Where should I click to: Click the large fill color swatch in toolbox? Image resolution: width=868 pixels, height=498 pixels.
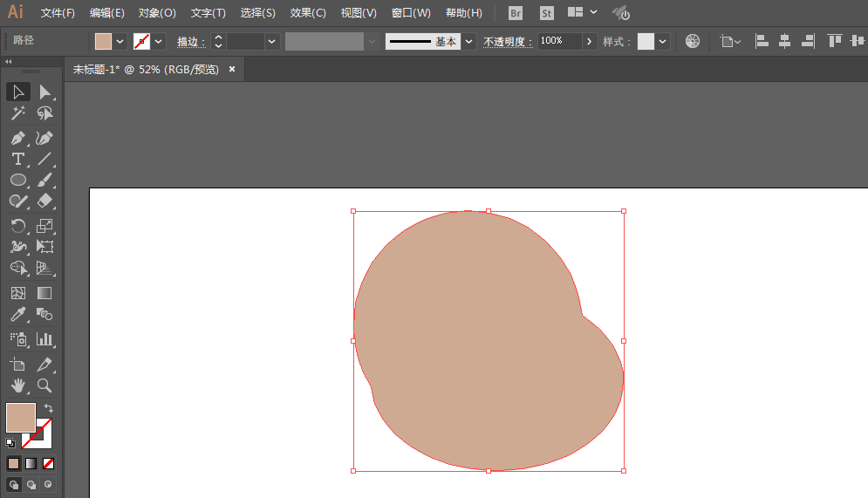[20, 417]
